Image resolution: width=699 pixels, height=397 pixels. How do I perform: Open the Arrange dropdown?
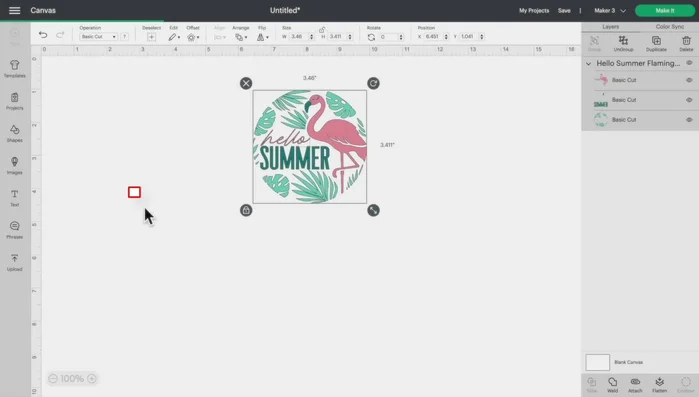click(241, 37)
